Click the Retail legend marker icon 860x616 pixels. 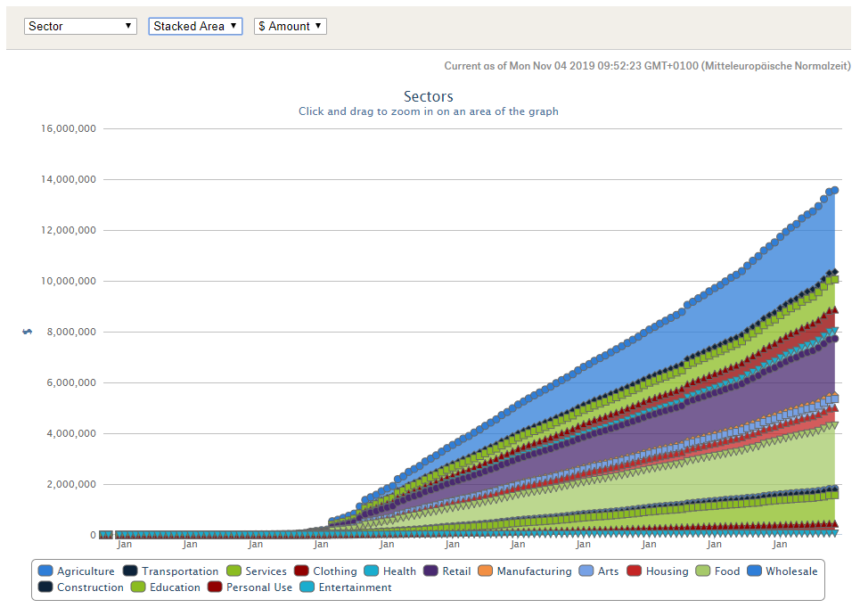point(432,571)
